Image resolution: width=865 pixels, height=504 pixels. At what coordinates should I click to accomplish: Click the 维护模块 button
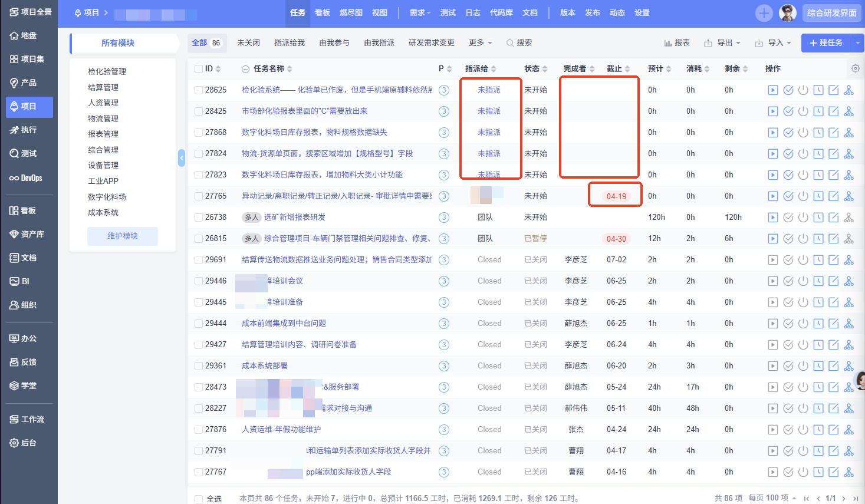pos(123,236)
